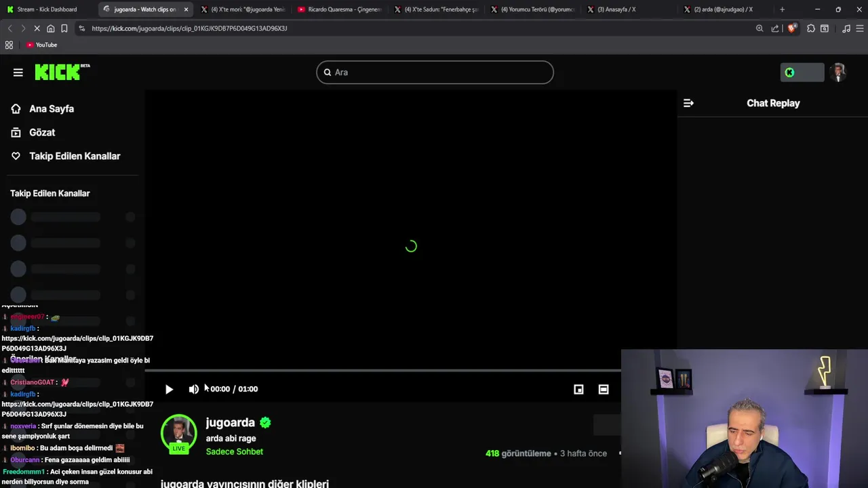868x488 pixels.
Task: Open the apps grid in the bookmarks bar
Action: (9, 45)
